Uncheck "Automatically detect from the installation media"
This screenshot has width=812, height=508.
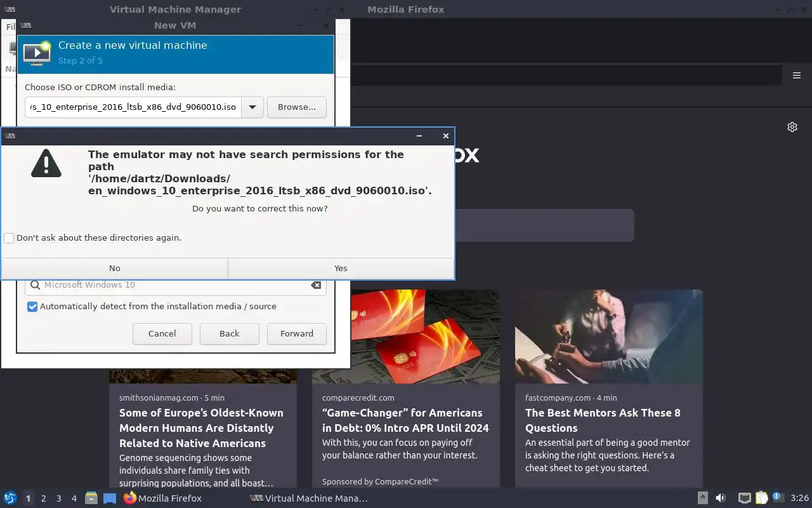click(32, 307)
